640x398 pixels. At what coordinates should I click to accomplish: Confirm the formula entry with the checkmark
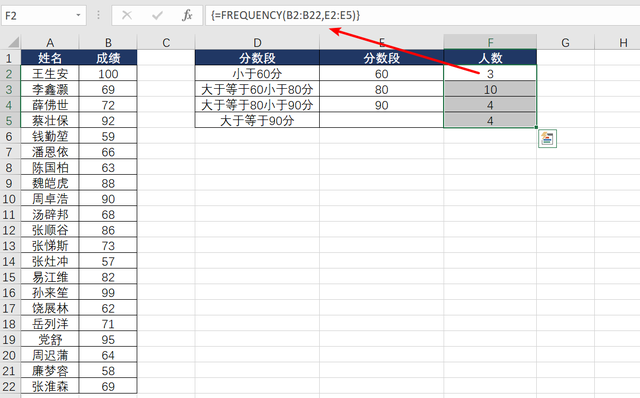tap(157, 16)
